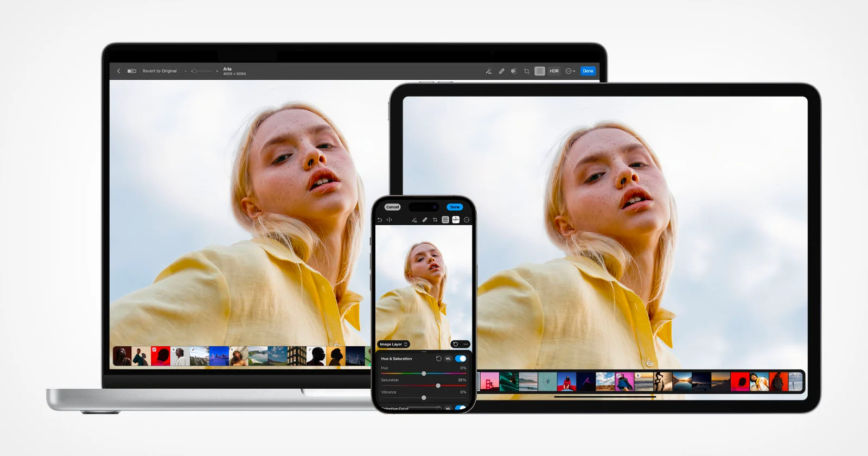Image resolution: width=868 pixels, height=456 pixels.
Task: Select the green teal thumbnail on iPad
Action: coord(509,382)
